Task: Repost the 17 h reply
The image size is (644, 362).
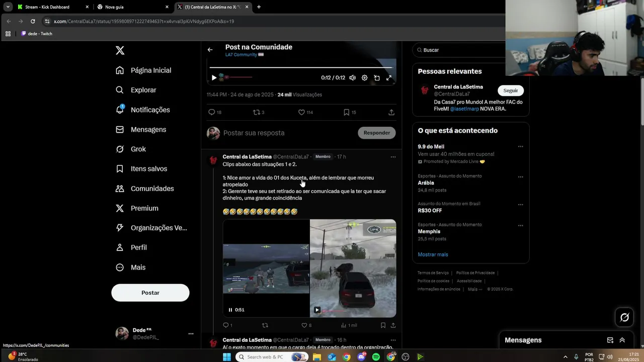Action: 265,325
